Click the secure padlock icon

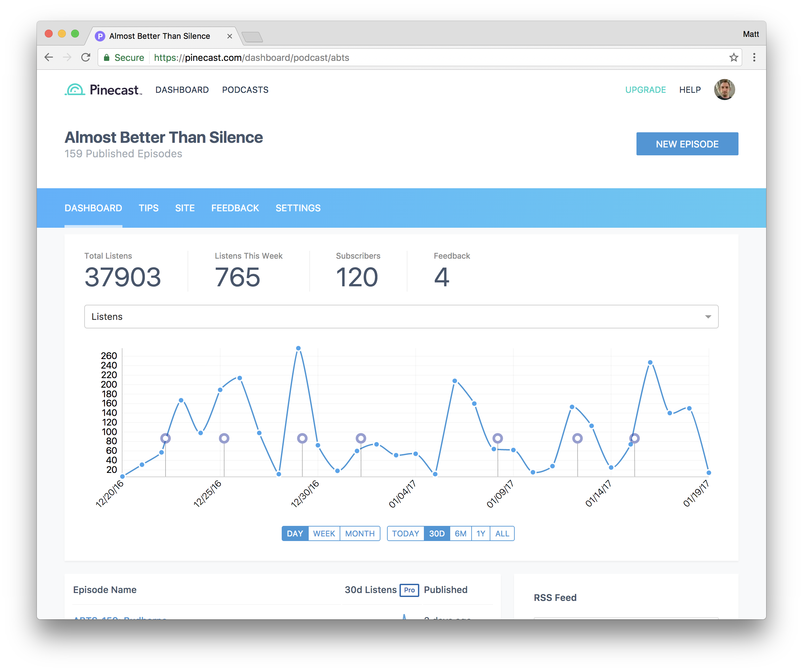pyautogui.click(x=107, y=58)
